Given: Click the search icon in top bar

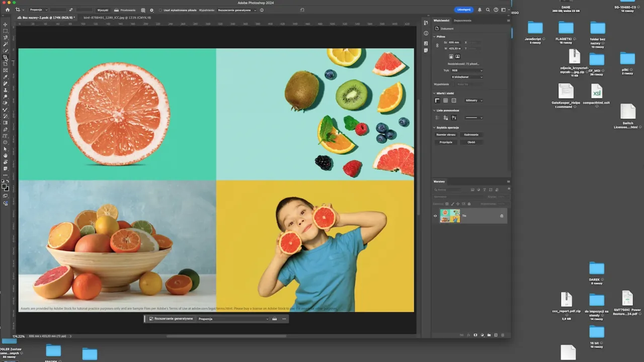Looking at the screenshot, I should pyautogui.click(x=488, y=10).
